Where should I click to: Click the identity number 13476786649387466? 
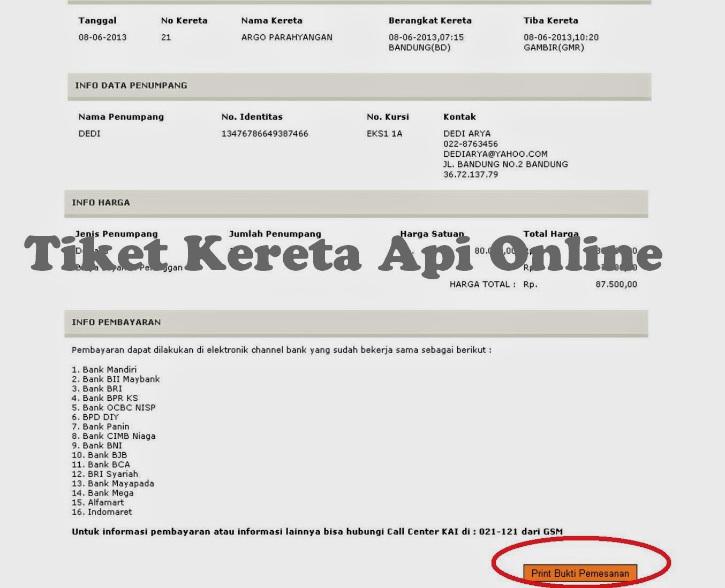(265, 133)
